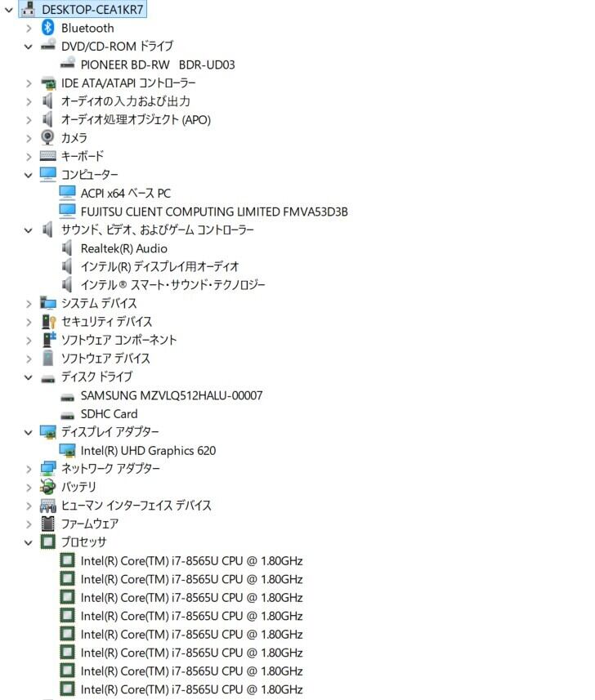The height and width of the screenshot is (700, 595).
Task: Select SDHC Card text
Action: [x=109, y=414]
